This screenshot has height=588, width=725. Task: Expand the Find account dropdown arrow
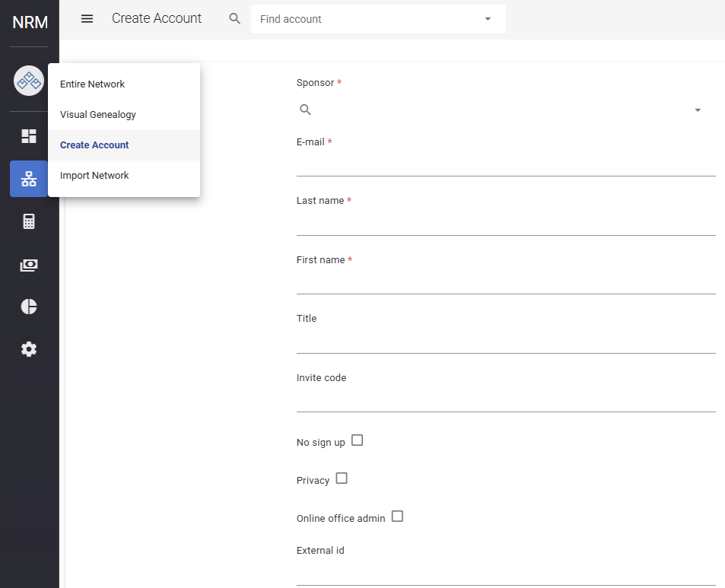488,19
